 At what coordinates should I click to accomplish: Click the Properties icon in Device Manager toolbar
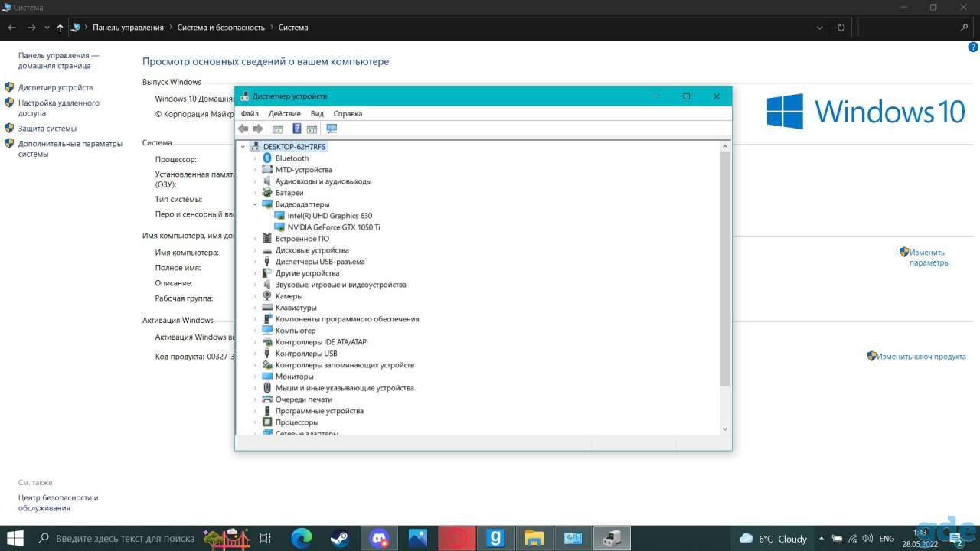click(x=277, y=129)
